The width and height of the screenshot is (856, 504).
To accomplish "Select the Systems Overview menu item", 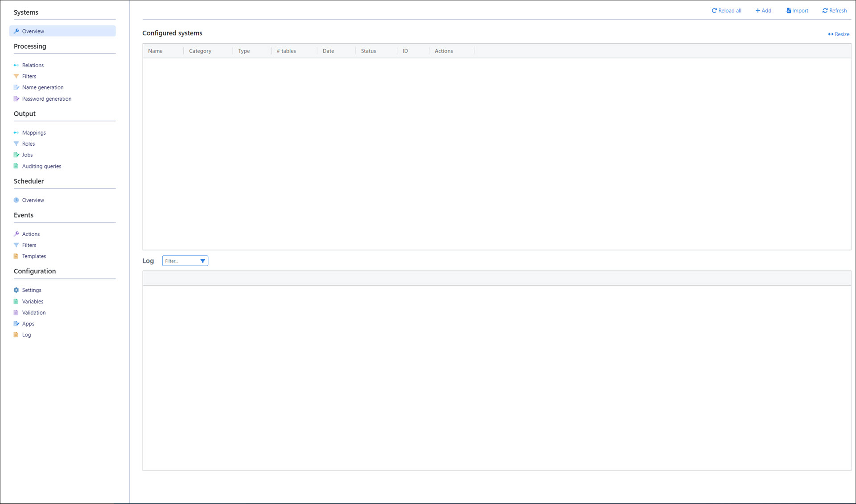I will [33, 31].
